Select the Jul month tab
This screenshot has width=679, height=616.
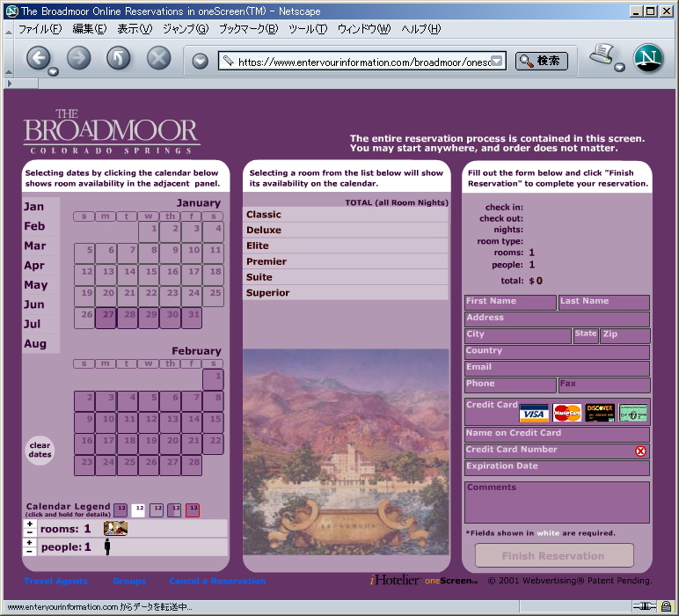[x=40, y=324]
